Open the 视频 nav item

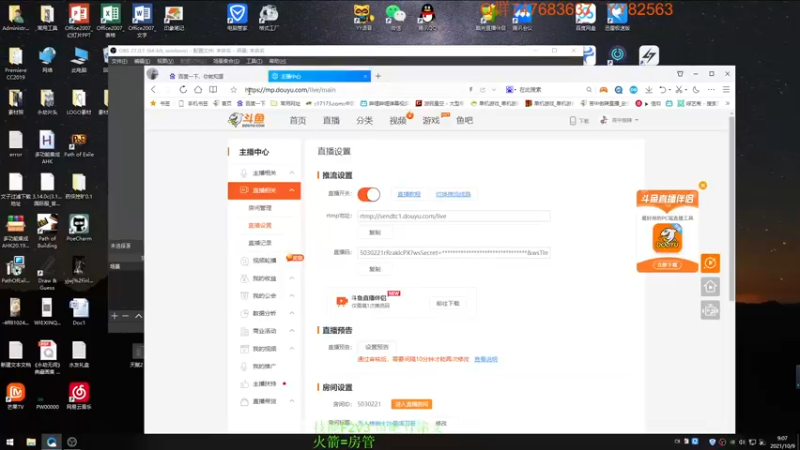pyautogui.click(x=398, y=120)
